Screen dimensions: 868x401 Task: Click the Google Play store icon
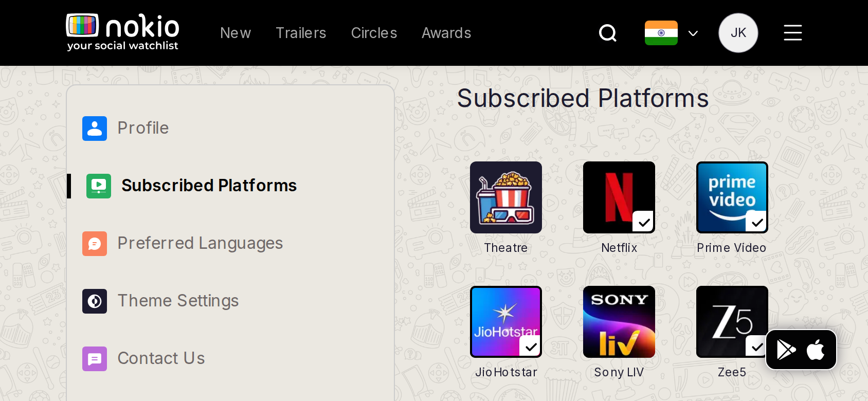[x=786, y=350]
